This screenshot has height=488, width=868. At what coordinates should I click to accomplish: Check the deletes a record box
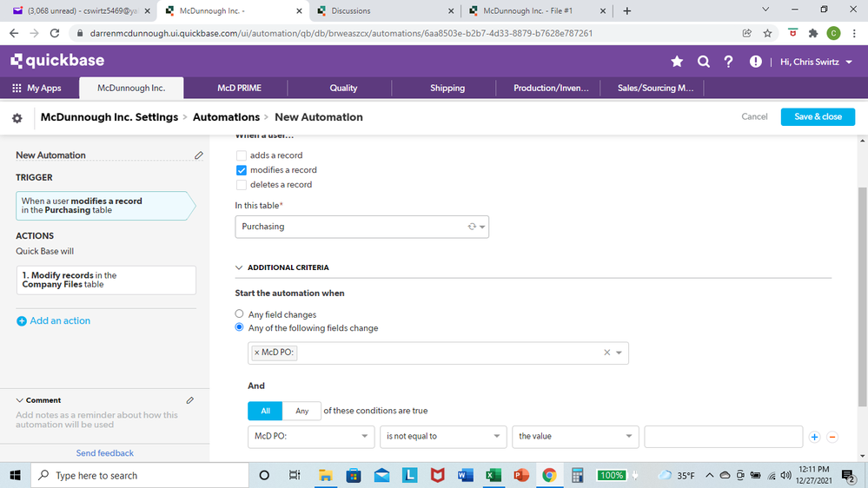click(x=241, y=185)
